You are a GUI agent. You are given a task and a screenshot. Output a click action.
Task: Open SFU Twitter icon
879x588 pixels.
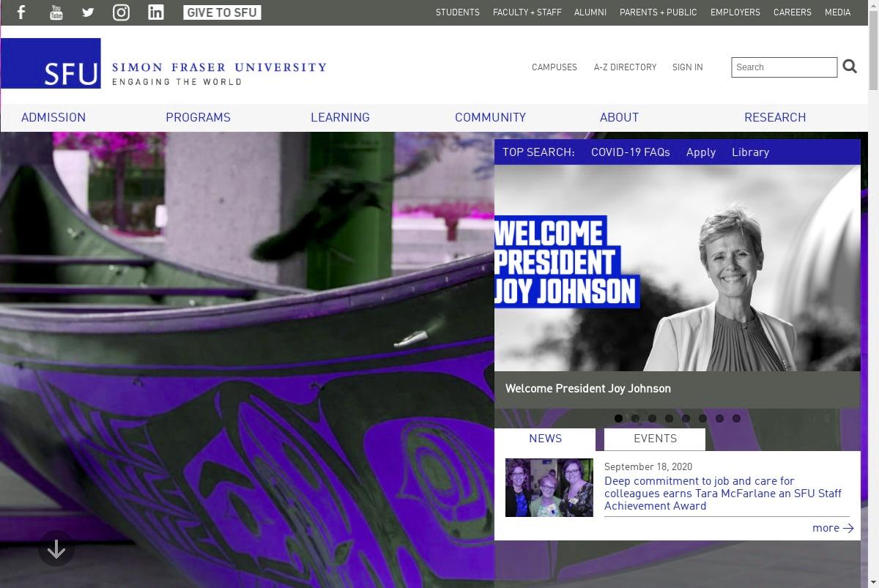click(88, 12)
